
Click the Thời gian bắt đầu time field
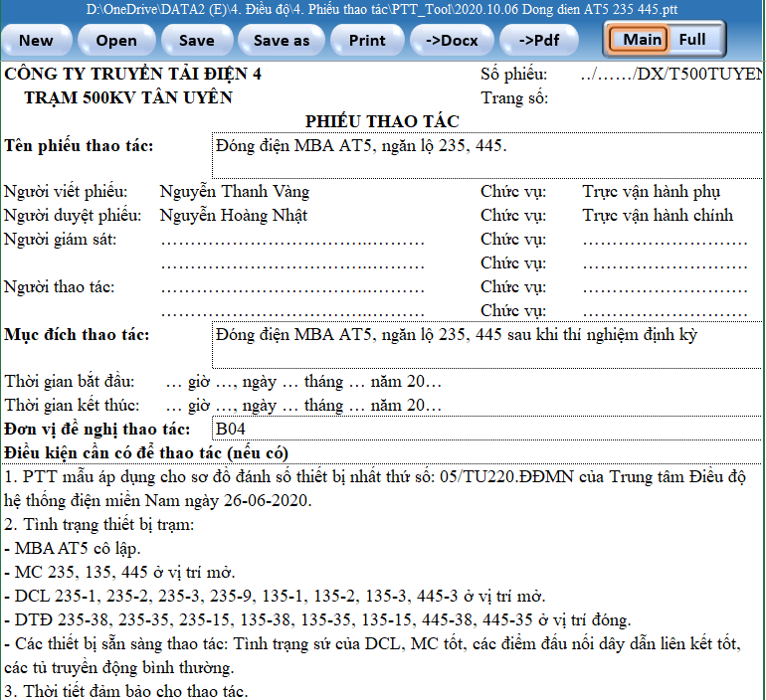[x=303, y=382]
